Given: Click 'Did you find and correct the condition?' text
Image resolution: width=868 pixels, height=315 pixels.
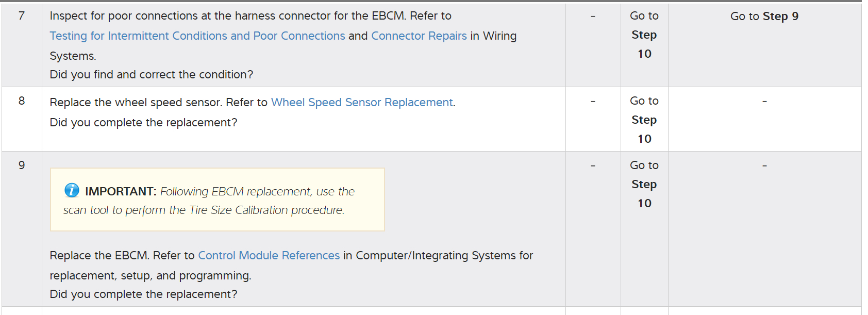Looking at the screenshot, I should pyautogui.click(x=151, y=75).
